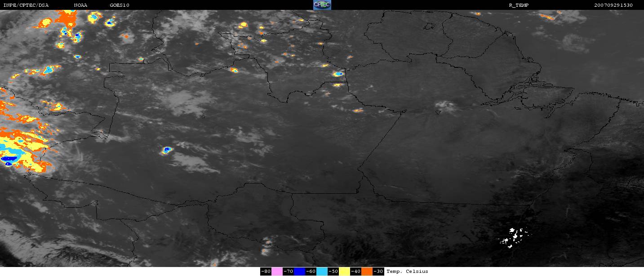Select the light blue legend swatch
The width and height of the screenshot is (644, 276).
tap(322, 272)
